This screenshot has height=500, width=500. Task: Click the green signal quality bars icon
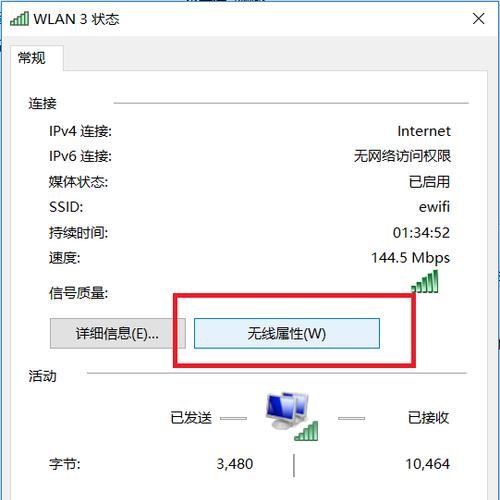pyautogui.click(x=425, y=282)
